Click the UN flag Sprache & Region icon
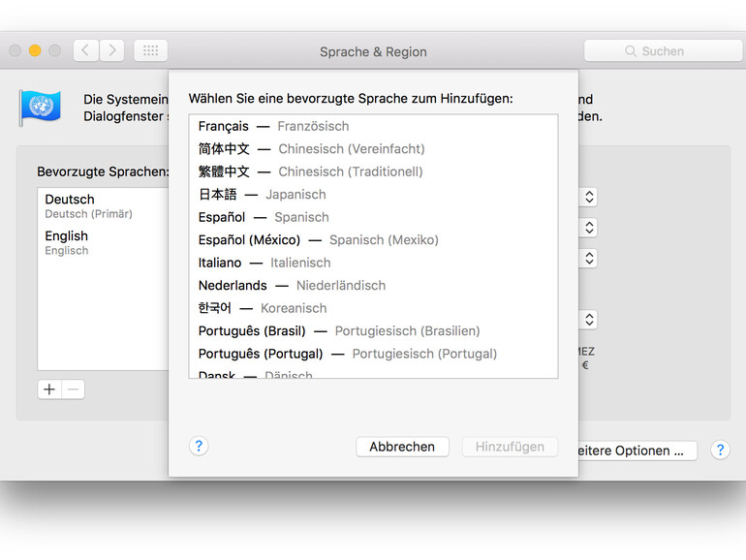The image size is (746, 560). pyautogui.click(x=40, y=107)
